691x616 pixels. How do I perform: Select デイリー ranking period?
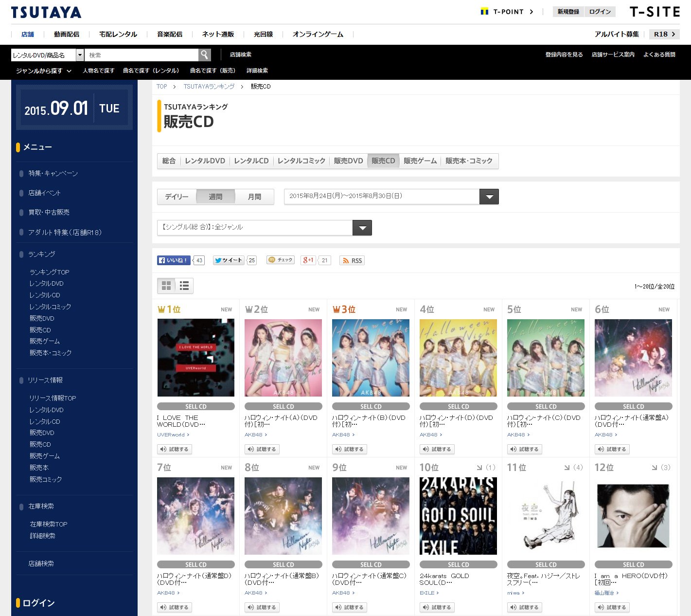[177, 197]
